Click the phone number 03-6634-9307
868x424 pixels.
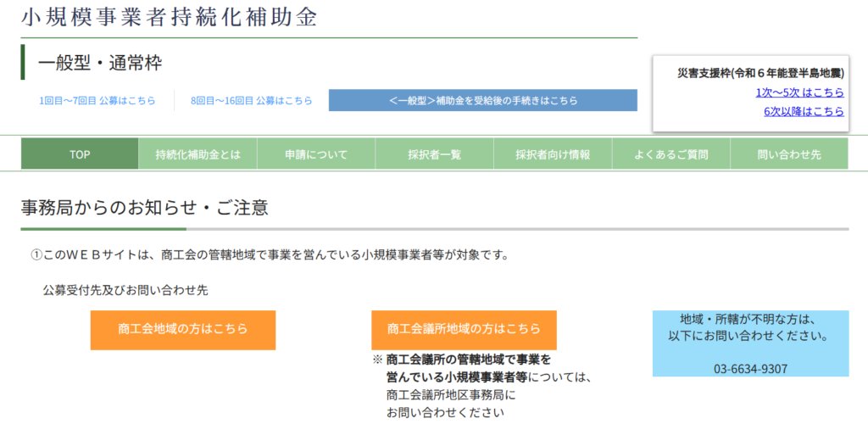coord(750,369)
